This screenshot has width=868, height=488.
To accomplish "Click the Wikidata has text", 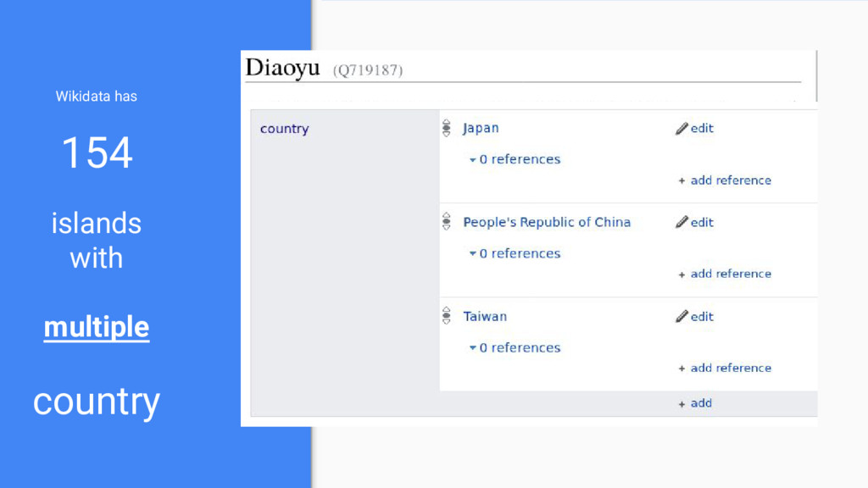I will point(97,97).
